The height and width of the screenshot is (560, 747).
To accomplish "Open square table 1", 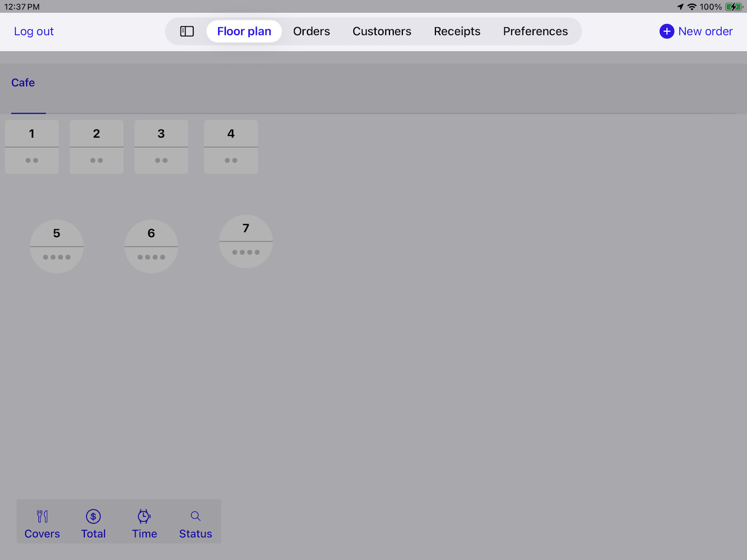I will tap(32, 147).
